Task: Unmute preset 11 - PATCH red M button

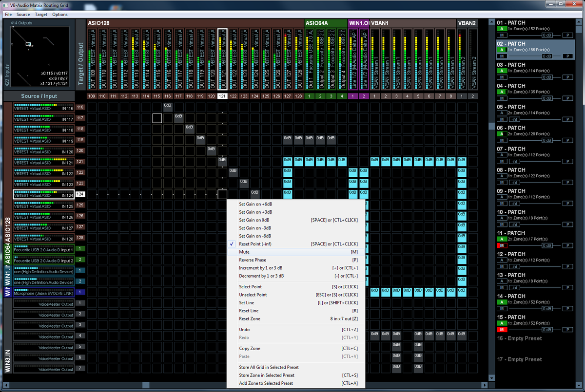Action: (501, 245)
